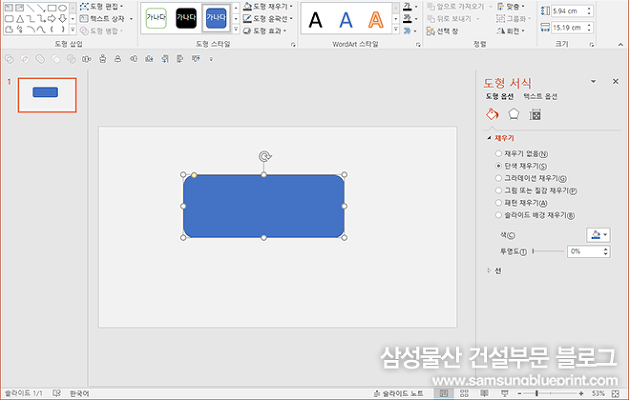Toggle 슬라이드 노트 notes in status bar

[399, 394]
